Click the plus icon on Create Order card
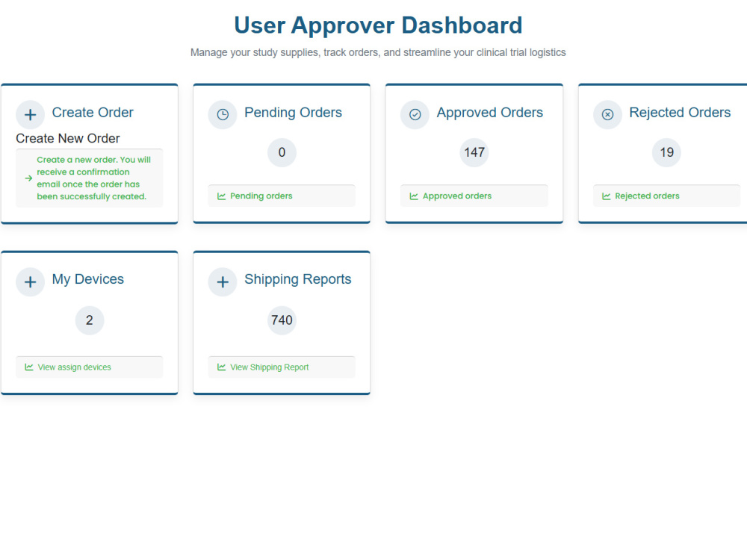This screenshot has width=747, height=560. (30, 115)
